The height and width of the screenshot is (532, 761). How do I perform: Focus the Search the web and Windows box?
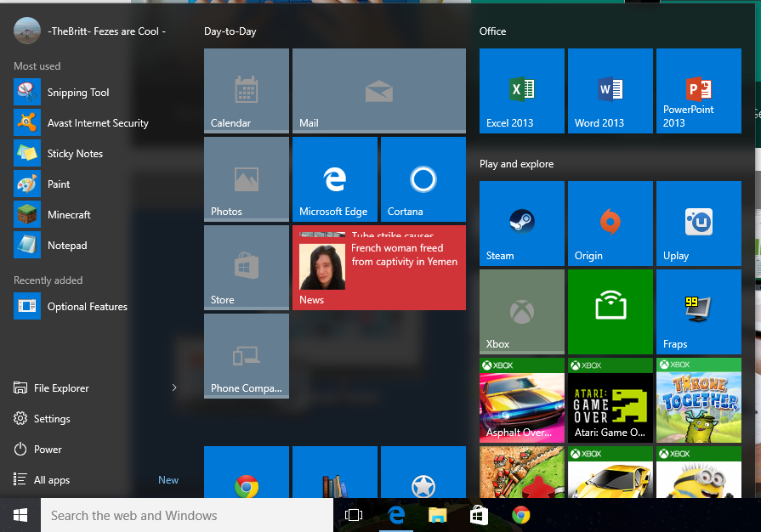point(187,515)
